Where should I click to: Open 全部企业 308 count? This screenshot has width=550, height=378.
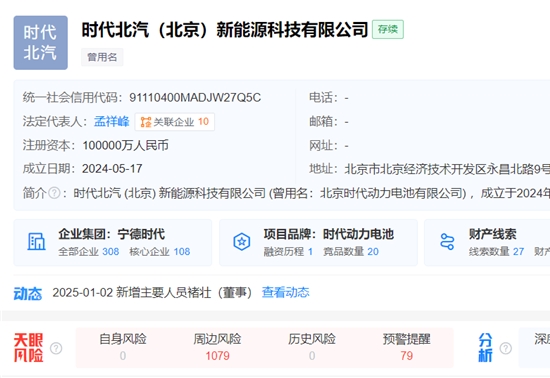(x=88, y=251)
